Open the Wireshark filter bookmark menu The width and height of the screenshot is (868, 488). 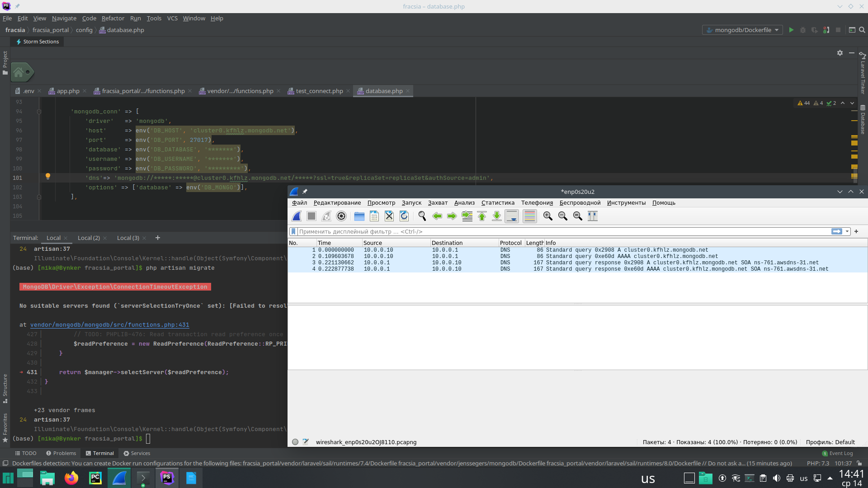tap(293, 232)
